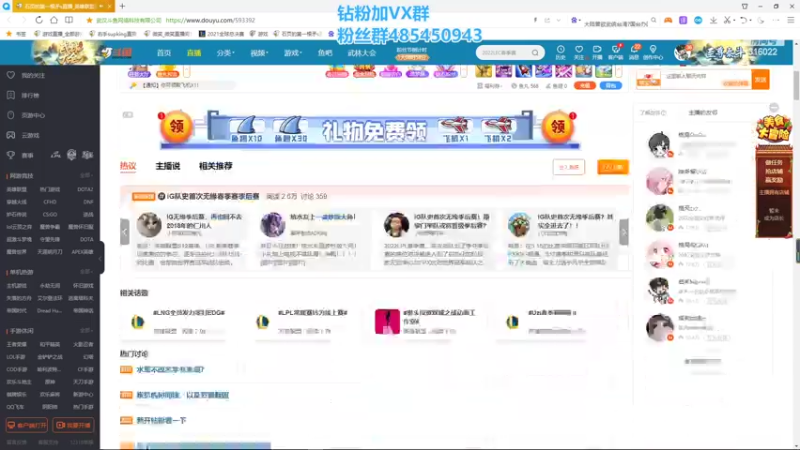The height and width of the screenshot is (450, 800).
Task: Click the browser download arrow icon
Action: pyautogui.click(x=713, y=20)
